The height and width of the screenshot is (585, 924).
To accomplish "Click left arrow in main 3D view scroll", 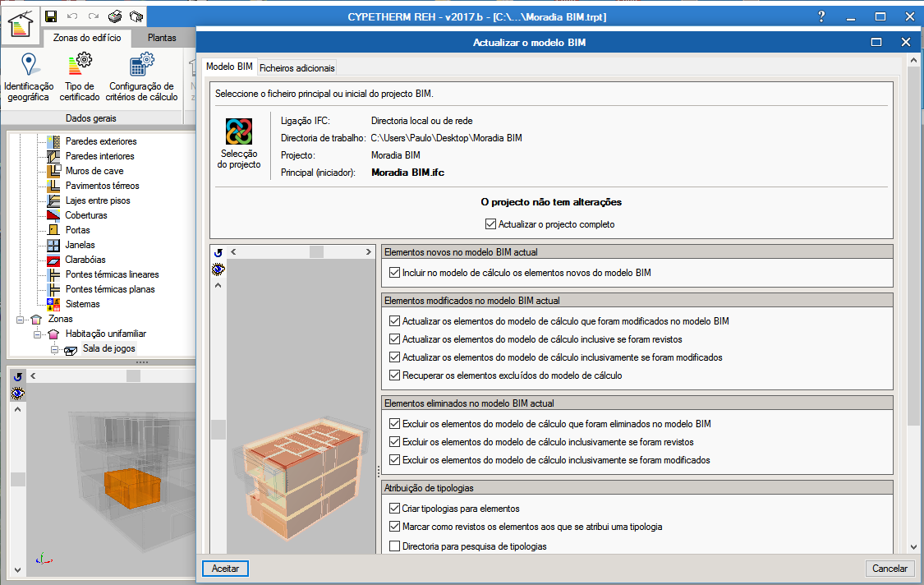I will pos(33,375).
